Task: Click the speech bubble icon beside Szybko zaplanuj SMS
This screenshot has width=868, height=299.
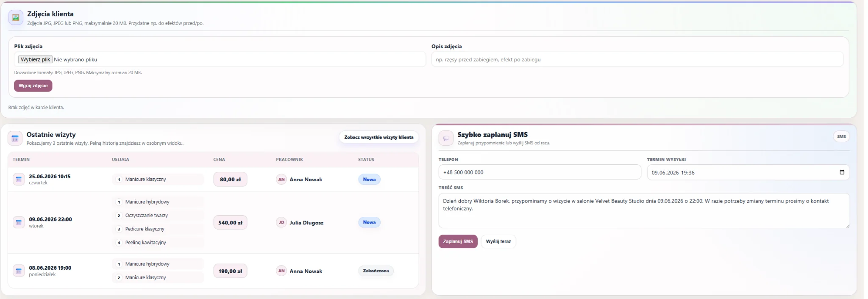Action: pyautogui.click(x=446, y=138)
